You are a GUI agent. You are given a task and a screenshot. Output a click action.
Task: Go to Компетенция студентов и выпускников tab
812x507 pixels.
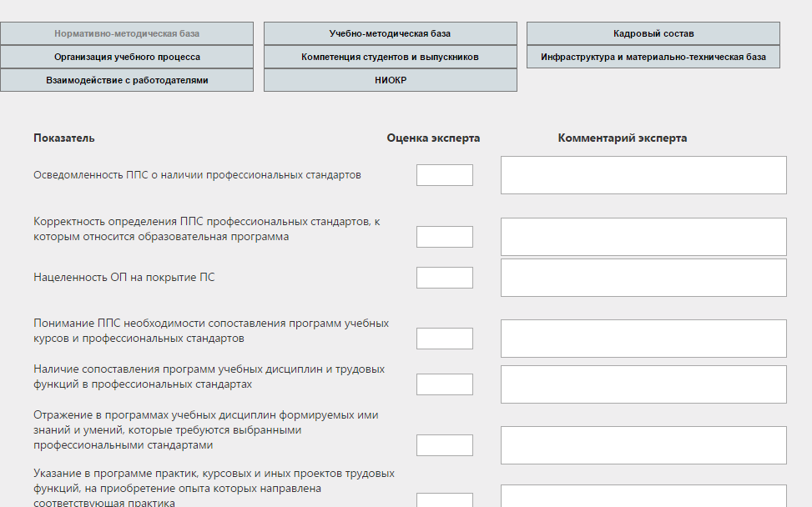tap(390, 57)
